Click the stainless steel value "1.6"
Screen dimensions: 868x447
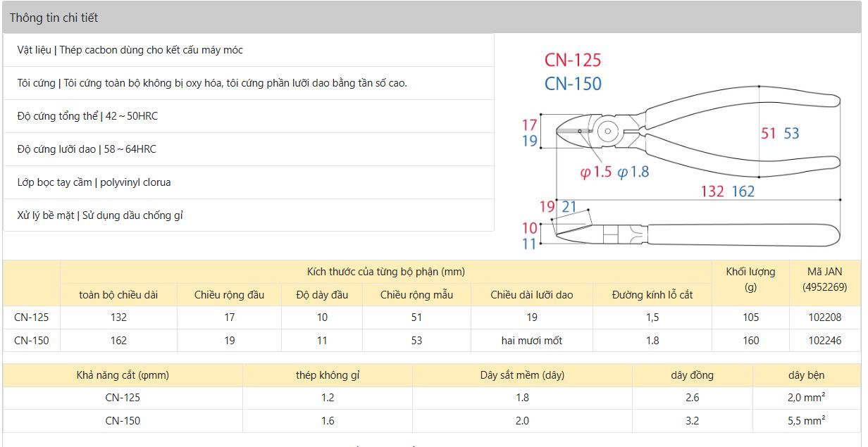click(328, 421)
